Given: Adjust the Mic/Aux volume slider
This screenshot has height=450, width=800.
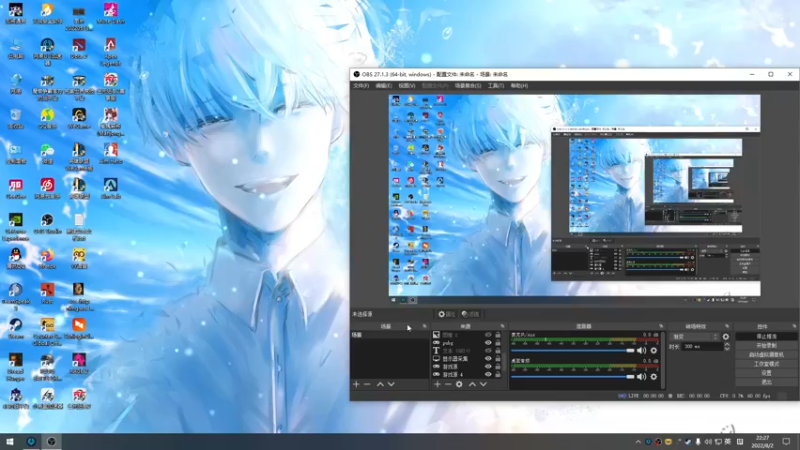Looking at the screenshot, I should 572,351.
